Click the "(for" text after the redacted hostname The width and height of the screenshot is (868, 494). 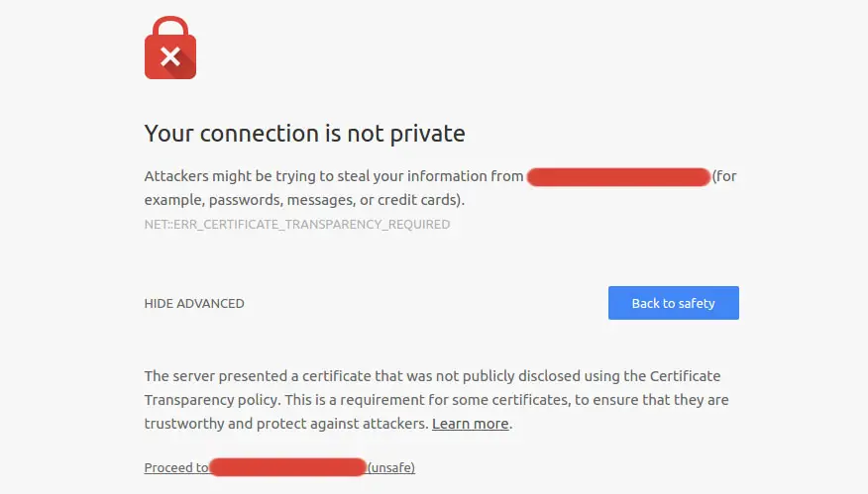click(x=724, y=176)
